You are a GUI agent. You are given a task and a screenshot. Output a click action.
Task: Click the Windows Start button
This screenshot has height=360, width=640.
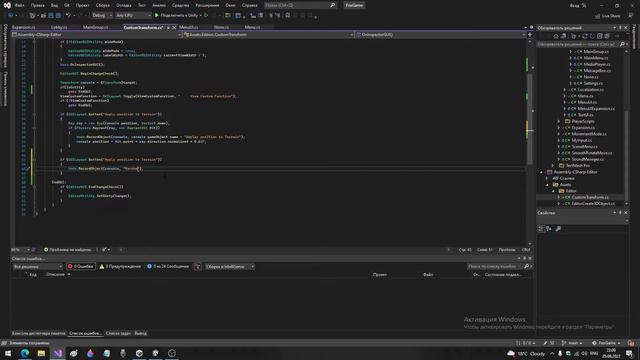(x=8, y=353)
